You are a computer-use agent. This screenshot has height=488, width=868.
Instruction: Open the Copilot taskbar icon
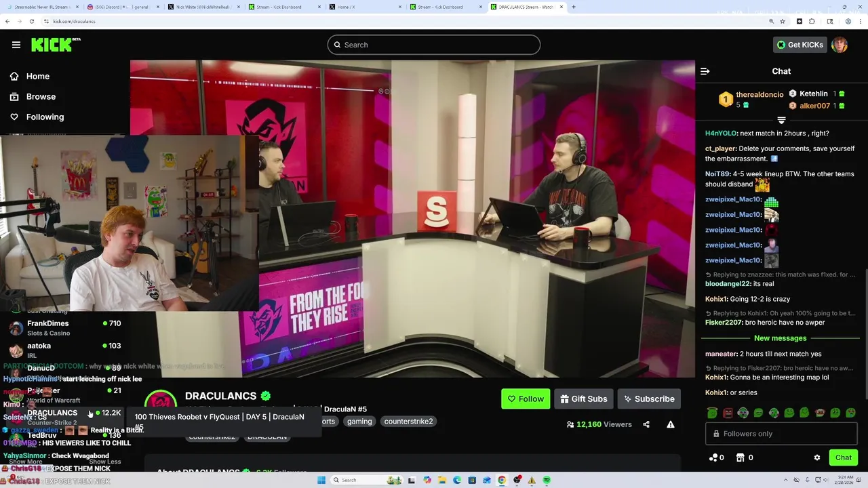[427, 480]
